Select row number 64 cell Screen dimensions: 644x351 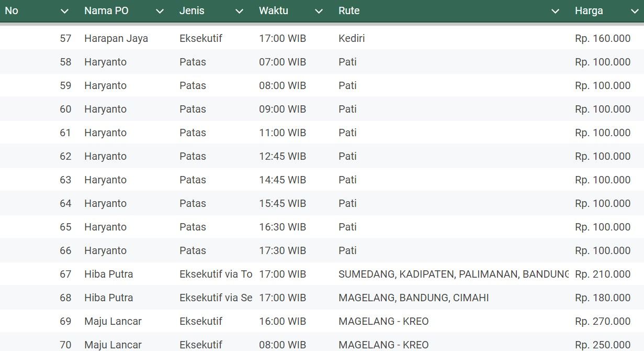pos(65,203)
